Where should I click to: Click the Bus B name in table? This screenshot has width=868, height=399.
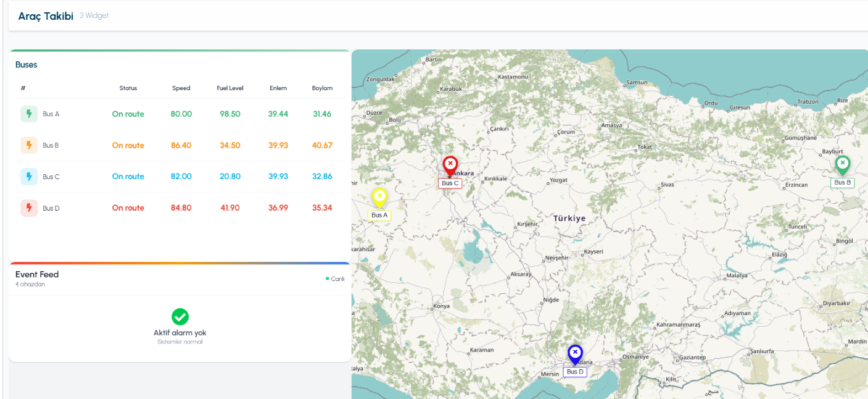(51, 146)
